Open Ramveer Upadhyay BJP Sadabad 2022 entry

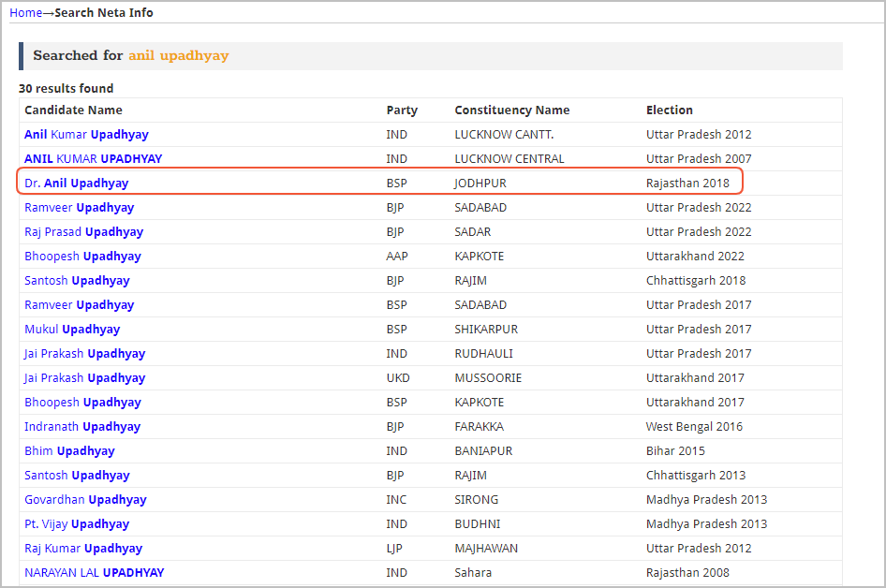(79, 207)
